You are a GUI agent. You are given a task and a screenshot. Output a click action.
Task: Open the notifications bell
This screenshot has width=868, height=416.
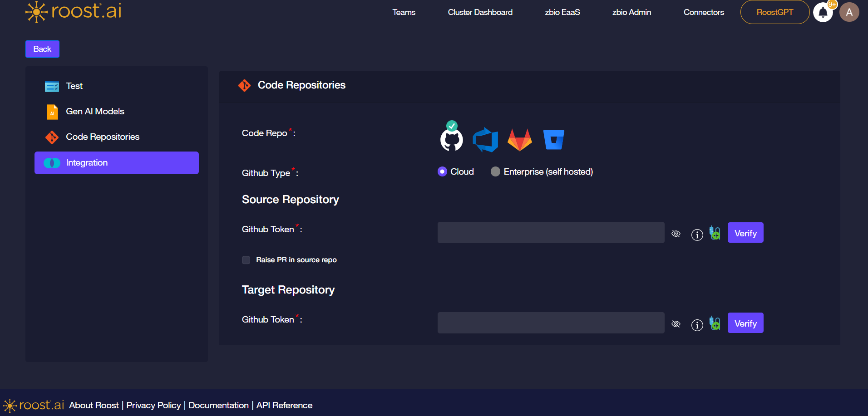[x=823, y=12]
